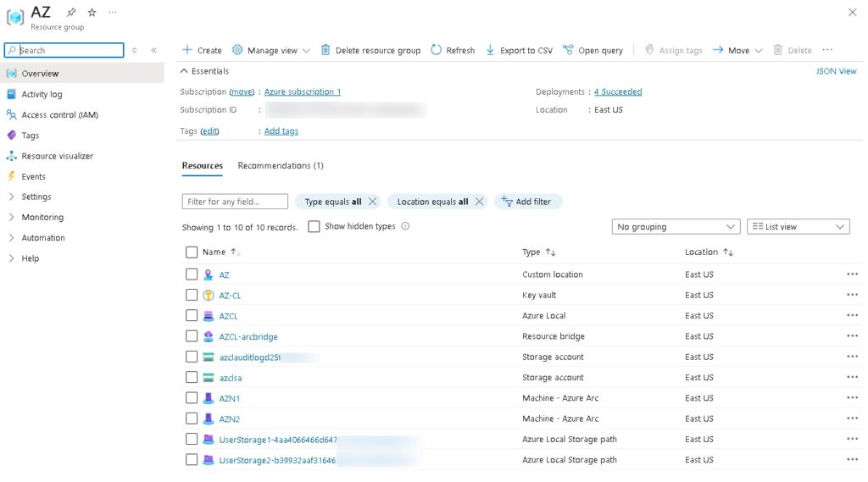Open JSON View link
Image resolution: width=868 pixels, height=482 pixels.
pos(836,71)
